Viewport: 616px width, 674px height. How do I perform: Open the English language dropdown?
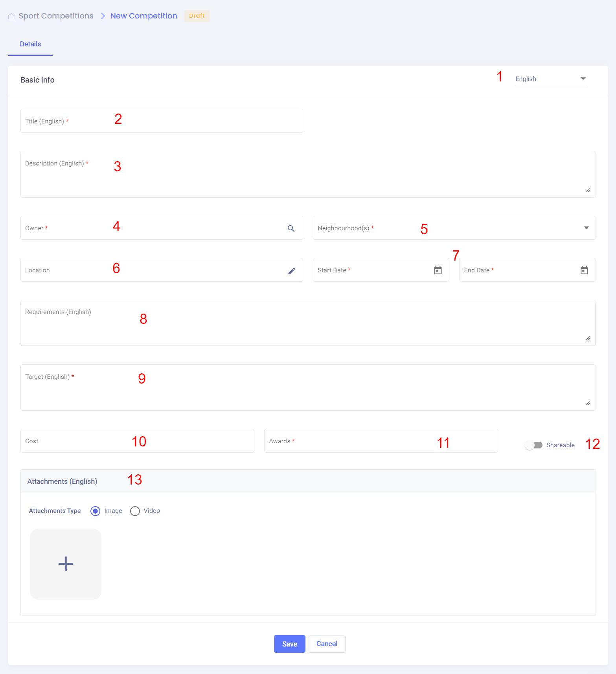tap(550, 79)
